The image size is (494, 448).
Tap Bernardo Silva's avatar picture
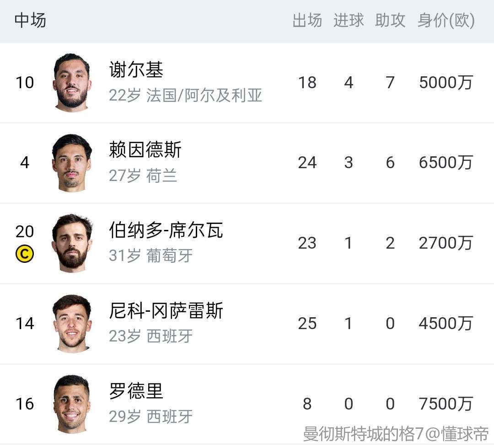coord(72,243)
